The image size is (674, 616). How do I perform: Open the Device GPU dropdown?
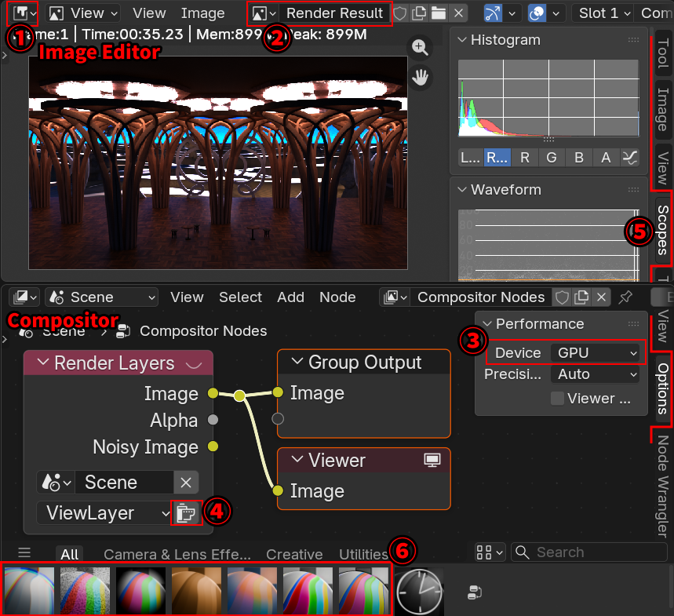(596, 353)
